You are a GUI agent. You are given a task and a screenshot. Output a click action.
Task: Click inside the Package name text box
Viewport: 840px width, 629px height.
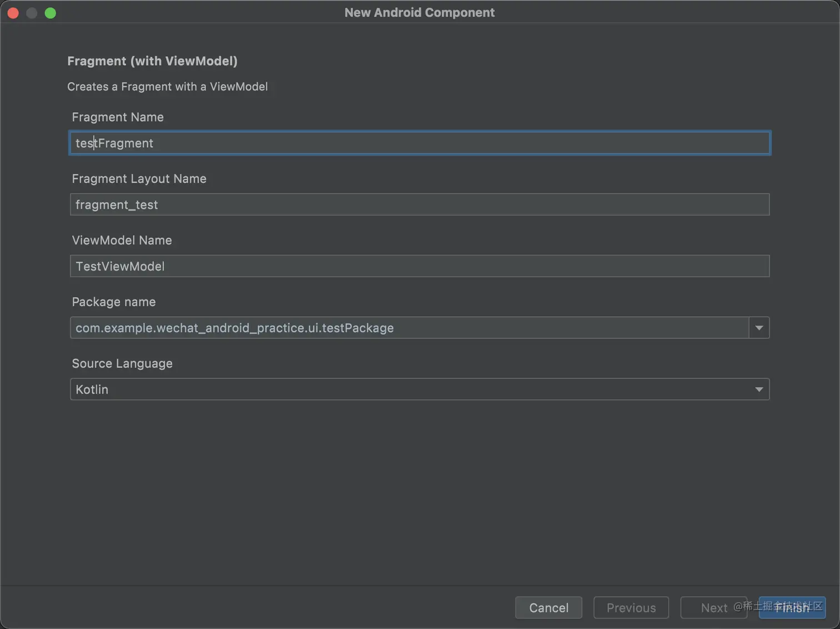pos(409,328)
